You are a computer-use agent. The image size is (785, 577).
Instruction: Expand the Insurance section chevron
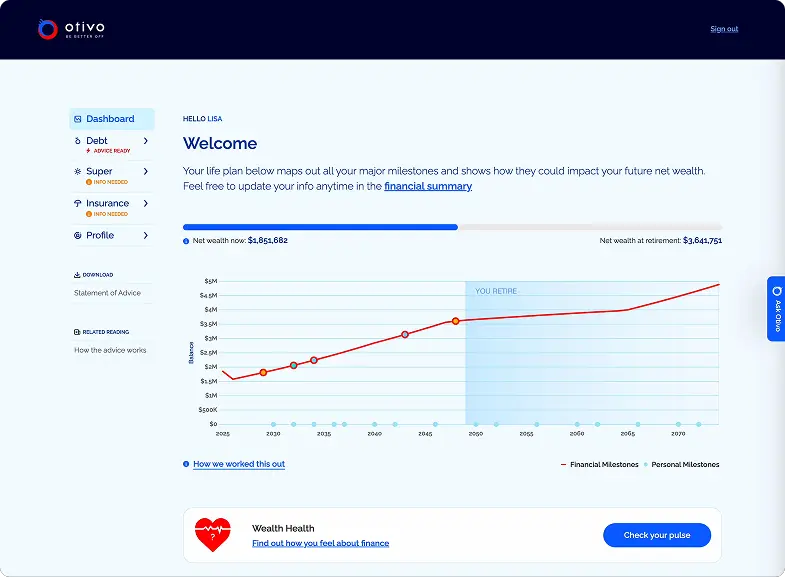146,204
